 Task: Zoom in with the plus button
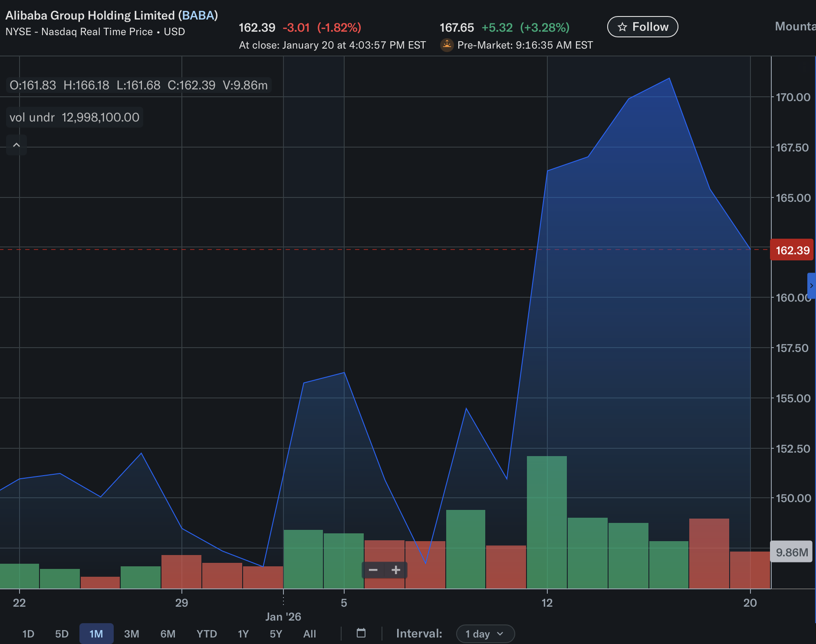(x=395, y=570)
